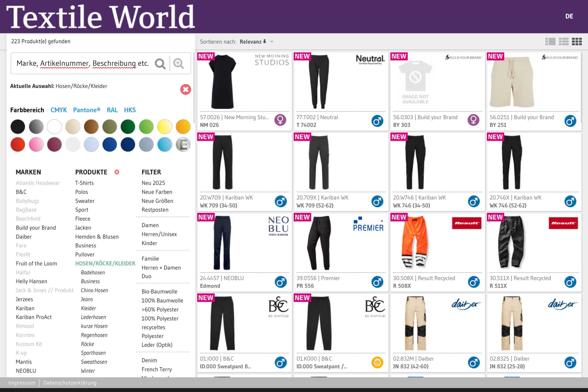The width and height of the screenshot is (588, 392).
Task: Filter by brand Helly Hansen
Action: (x=32, y=281)
